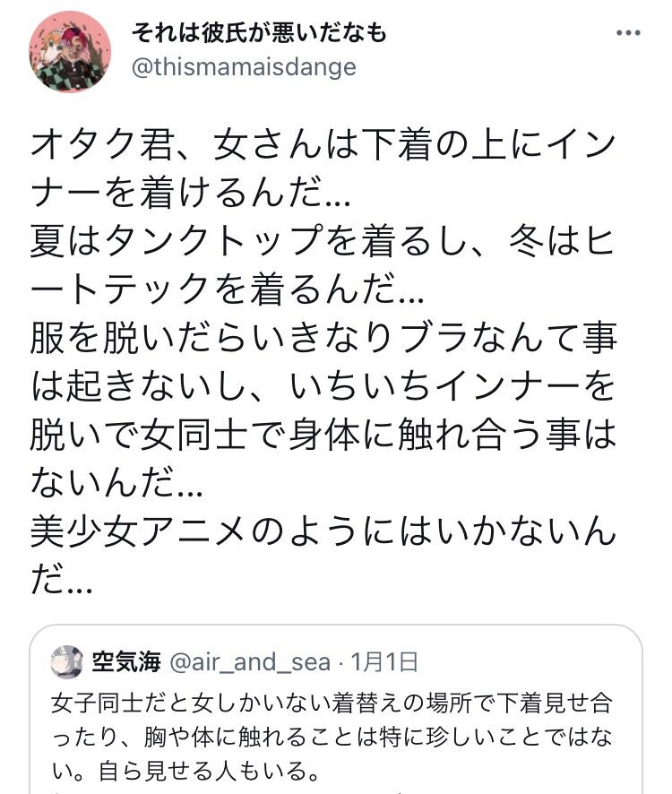Open the handle @thismamaisdange
This screenshot has height=794, width=672.
244,67
